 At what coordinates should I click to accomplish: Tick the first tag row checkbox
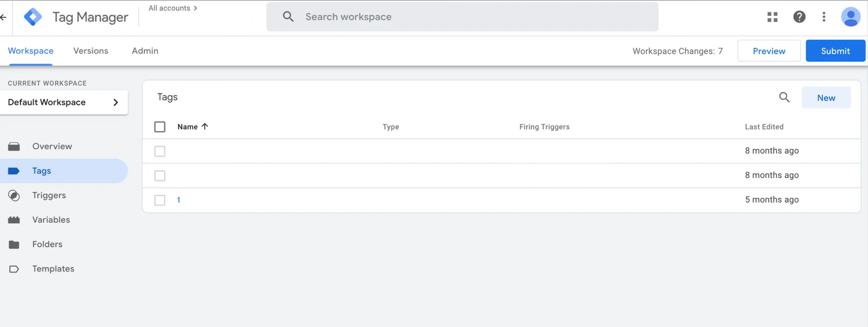tap(160, 151)
